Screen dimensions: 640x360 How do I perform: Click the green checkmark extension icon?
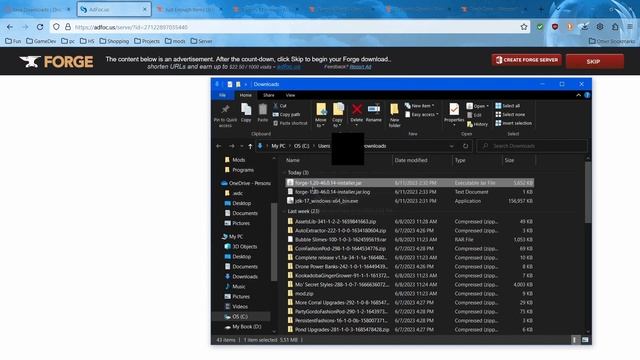pos(540,27)
